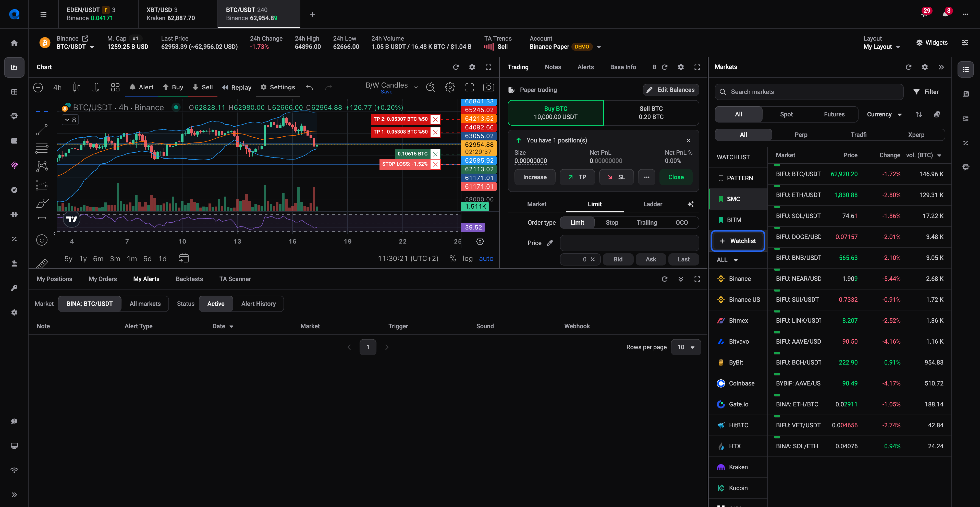Filter markets by Futures
Image resolution: width=980 pixels, height=507 pixels.
pyautogui.click(x=834, y=114)
